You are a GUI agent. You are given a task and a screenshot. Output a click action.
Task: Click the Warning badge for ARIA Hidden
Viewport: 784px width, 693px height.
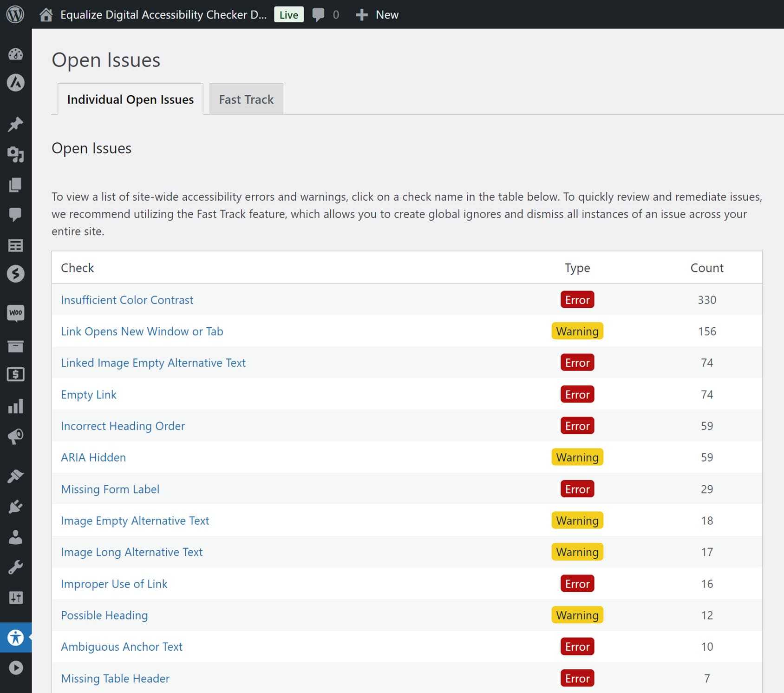pos(577,457)
